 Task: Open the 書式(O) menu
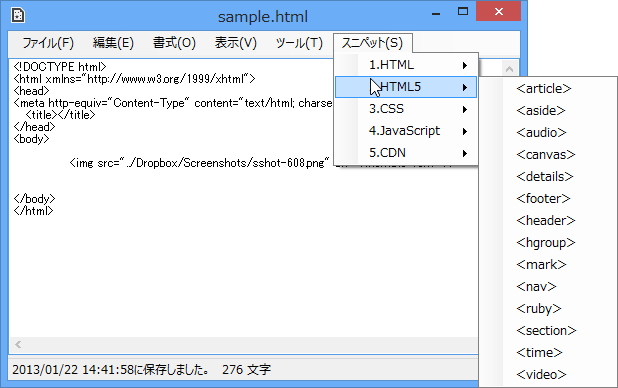[174, 43]
